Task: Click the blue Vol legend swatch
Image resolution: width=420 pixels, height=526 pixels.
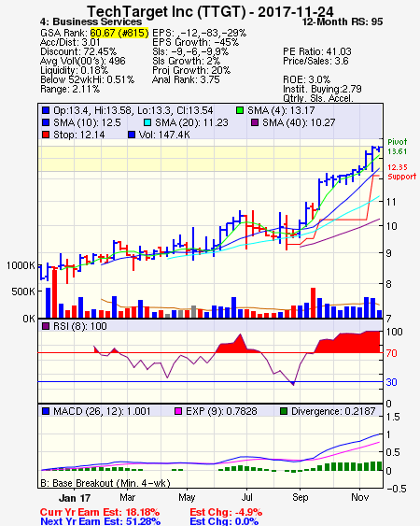Action: click(132, 135)
